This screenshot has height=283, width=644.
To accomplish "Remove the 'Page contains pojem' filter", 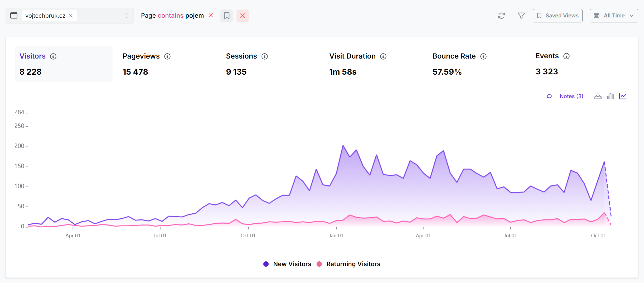I will pos(211,15).
